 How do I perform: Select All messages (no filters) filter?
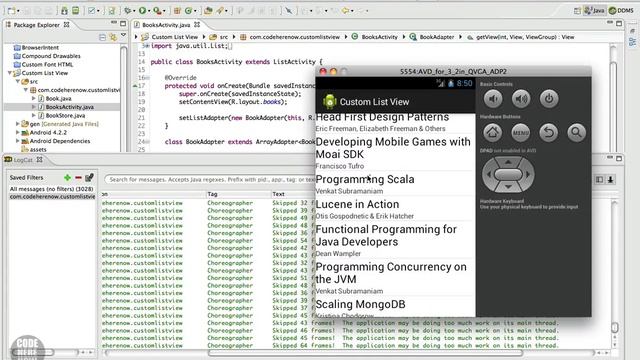point(51,189)
